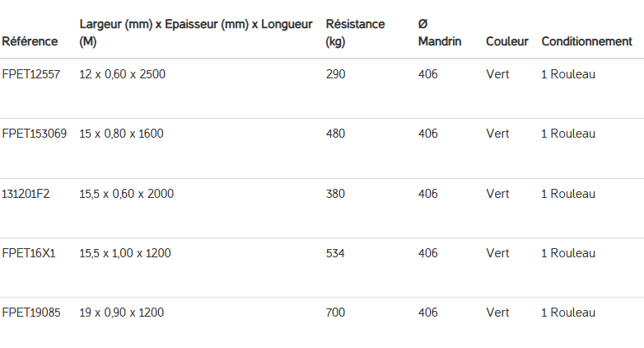Click the Largeur x Epaisseur x Longueur header
The height and width of the screenshot is (348, 644).
click(196, 32)
